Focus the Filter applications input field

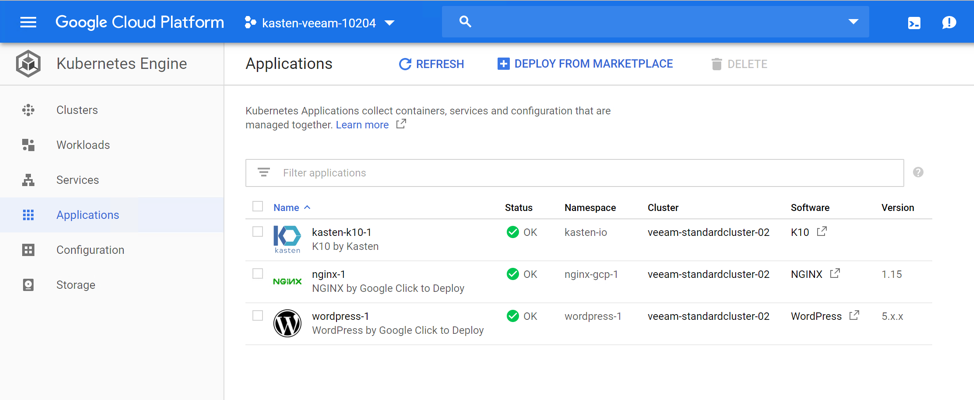(x=574, y=173)
